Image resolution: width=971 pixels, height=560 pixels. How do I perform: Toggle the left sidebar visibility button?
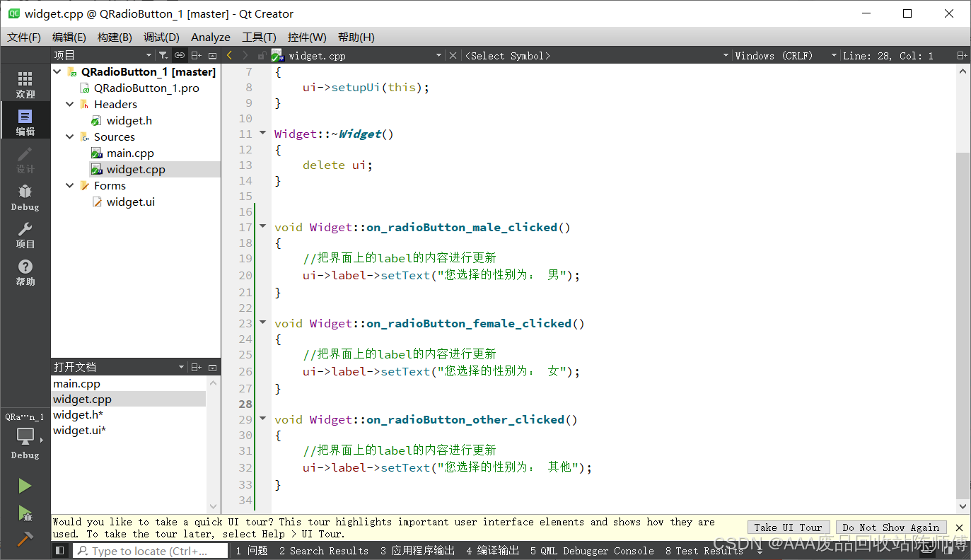coord(60,550)
